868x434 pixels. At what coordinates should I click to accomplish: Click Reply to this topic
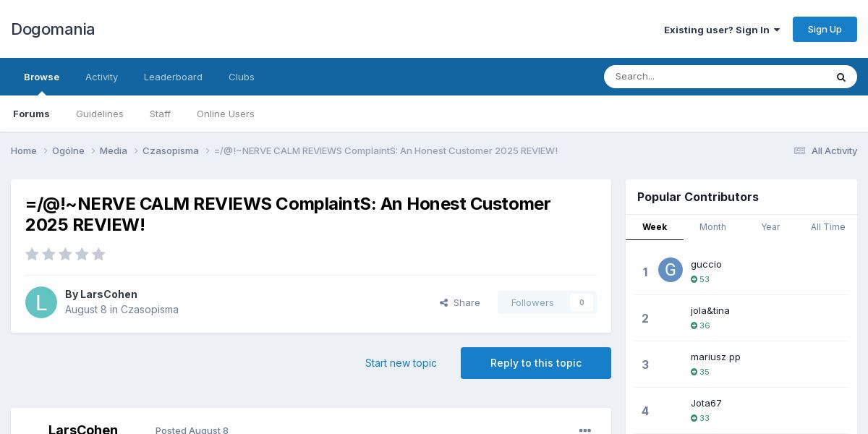click(536, 363)
